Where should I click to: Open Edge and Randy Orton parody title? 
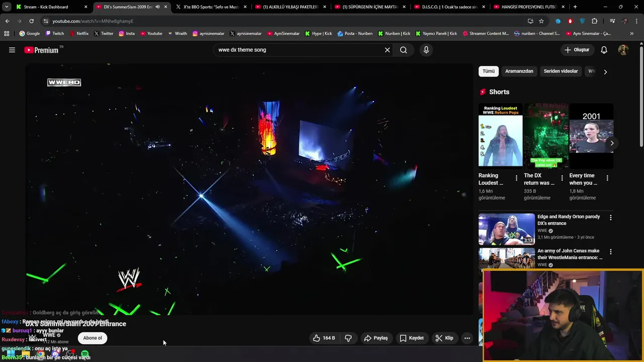[569, 220]
